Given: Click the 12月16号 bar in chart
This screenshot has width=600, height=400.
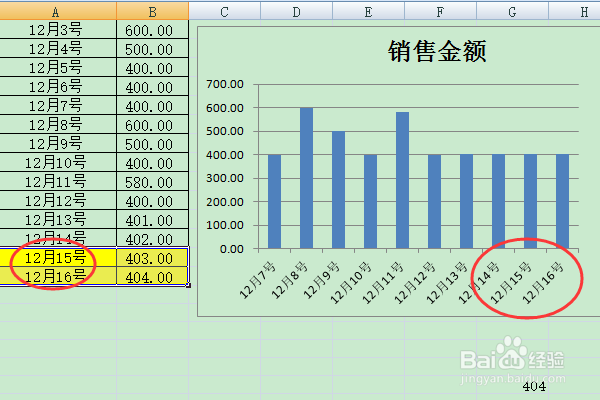Looking at the screenshot, I should coord(562,202).
